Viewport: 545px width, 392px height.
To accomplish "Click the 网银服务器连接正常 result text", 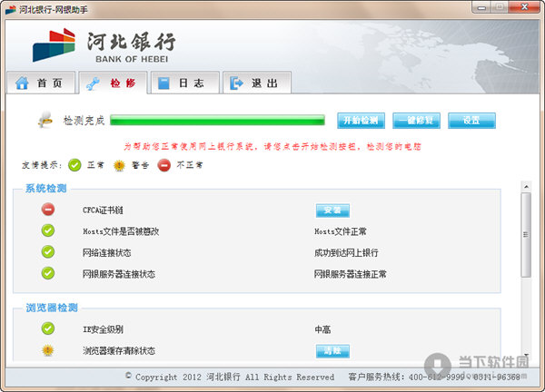I will pos(351,274).
